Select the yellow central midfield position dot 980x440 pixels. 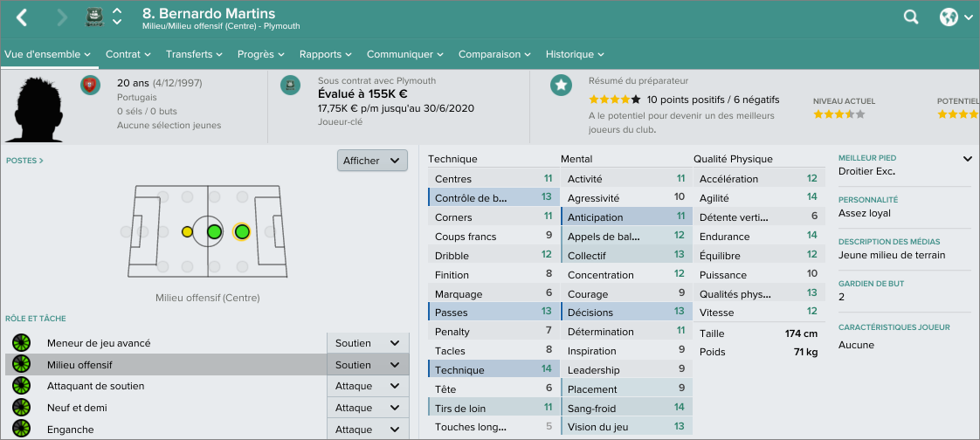(187, 232)
